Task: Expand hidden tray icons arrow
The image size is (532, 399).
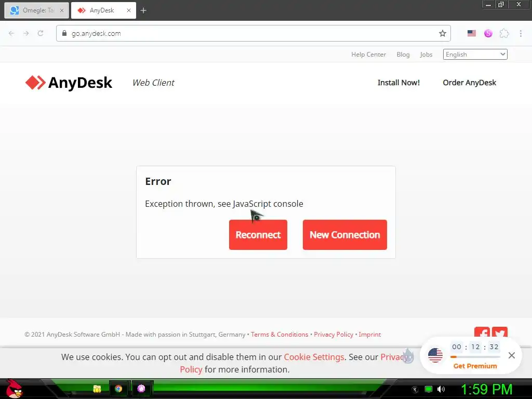Action: (x=415, y=390)
